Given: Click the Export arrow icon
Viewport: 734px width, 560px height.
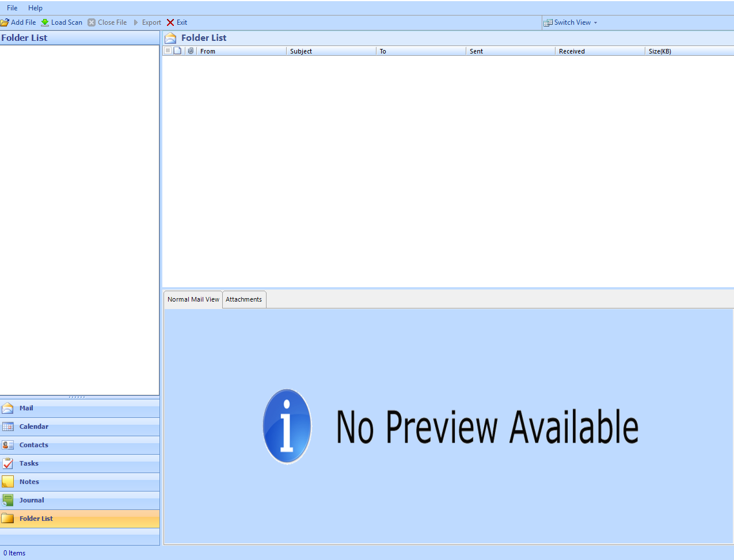Looking at the screenshot, I should coord(136,22).
